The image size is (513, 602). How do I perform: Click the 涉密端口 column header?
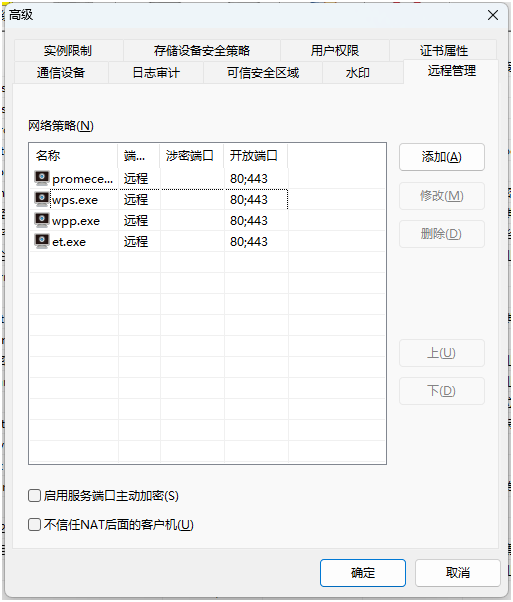(192, 155)
